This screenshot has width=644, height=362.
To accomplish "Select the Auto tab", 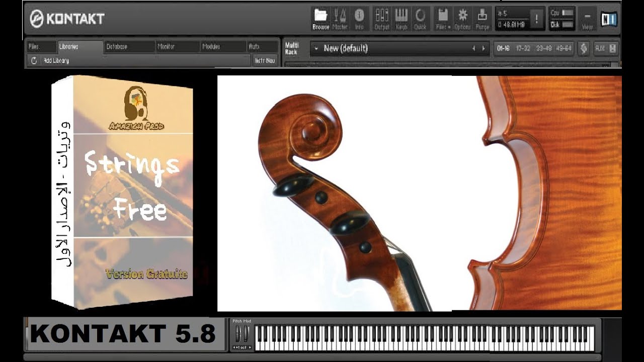I will click(262, 47).
